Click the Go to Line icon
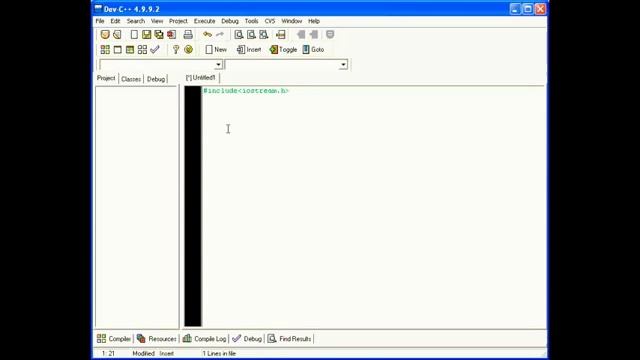The height and width of the screenshot is (360, 640). click(x=280, y=35)
